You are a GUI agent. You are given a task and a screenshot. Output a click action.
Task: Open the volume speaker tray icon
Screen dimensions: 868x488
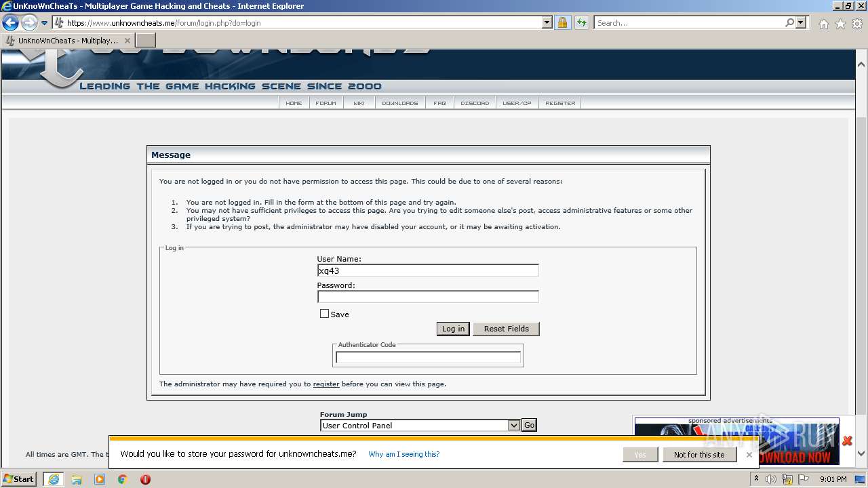coord(772,479)
